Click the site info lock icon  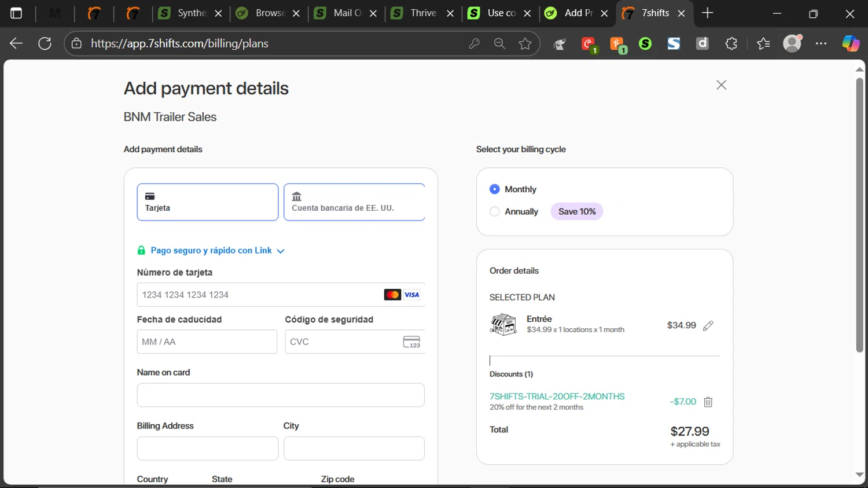click(x=76, y=43)
